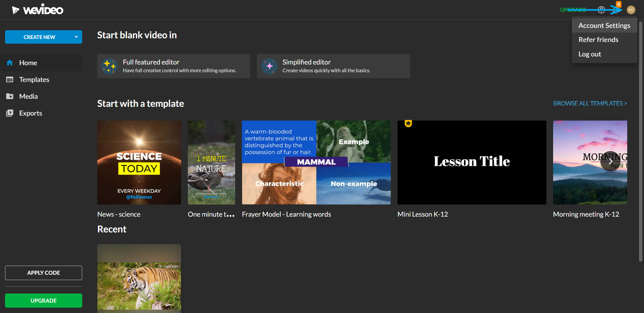This screenshot has width=644, height=313.
Task: Open the Exports sidebar icon
Action: coord(10,113)
